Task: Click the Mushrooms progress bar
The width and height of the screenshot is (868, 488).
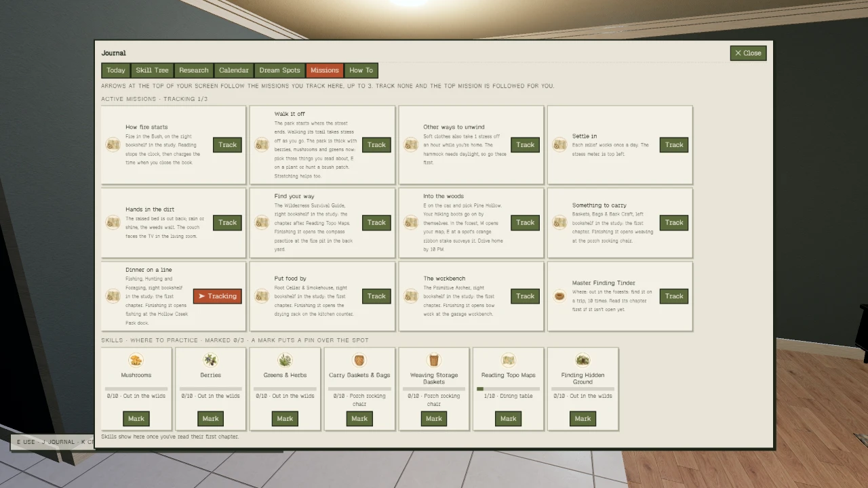Action: pyautogui.click(x=136, y=389)
